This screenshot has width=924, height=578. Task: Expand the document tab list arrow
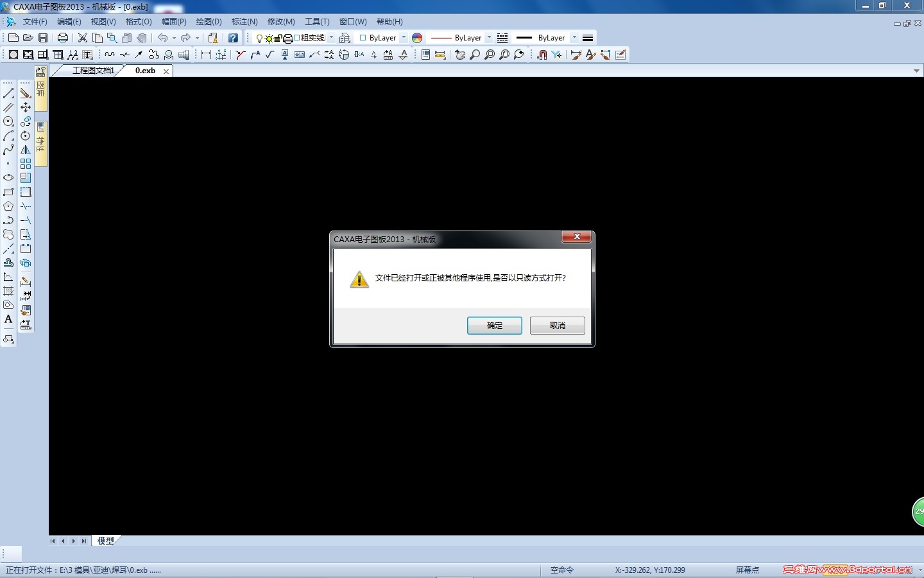coord(916,71)
